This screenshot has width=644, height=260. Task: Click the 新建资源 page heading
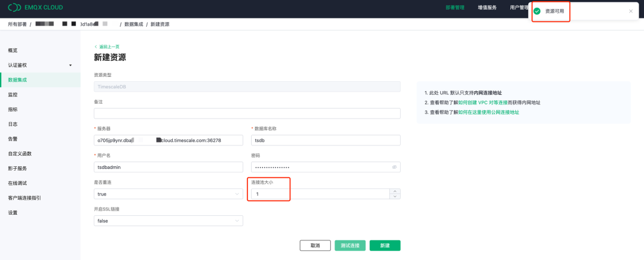pyautogui.click(x=110, y=57)
